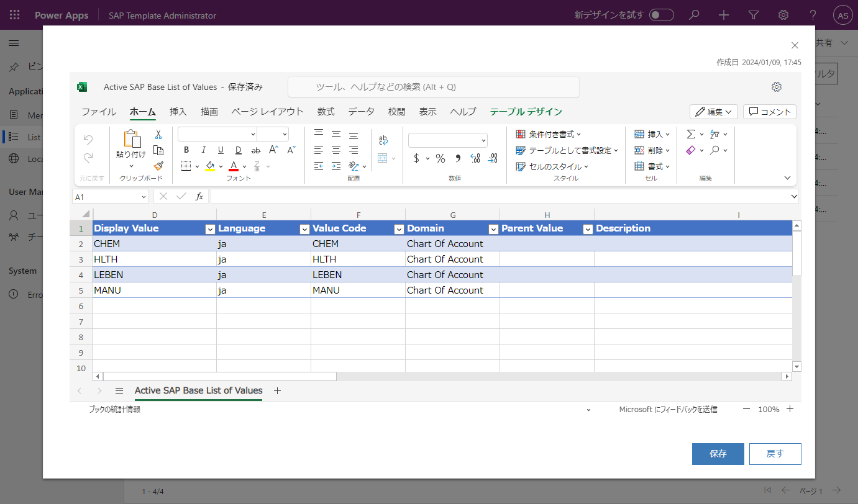The height and width of the screenshot is (504, 858).
Task: Click the font color red swatch
Action: pyautogui.click(x=234, y=166)
